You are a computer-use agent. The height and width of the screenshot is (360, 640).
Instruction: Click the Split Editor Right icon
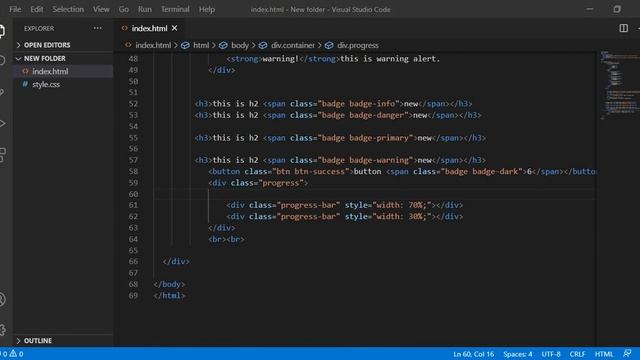(623, 28)
